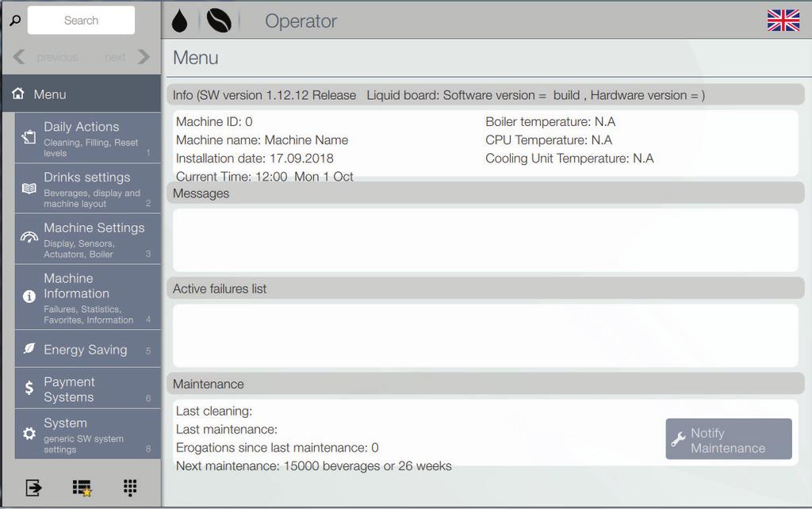
Task: Click the coffee bean icon
Action: (219, 21)
